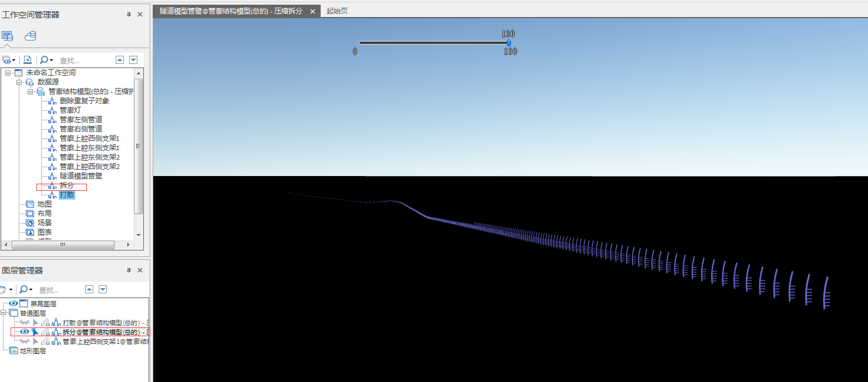Select 删除重复子对象 dataset
Viewport: 868px width, 382px height.
84,101
